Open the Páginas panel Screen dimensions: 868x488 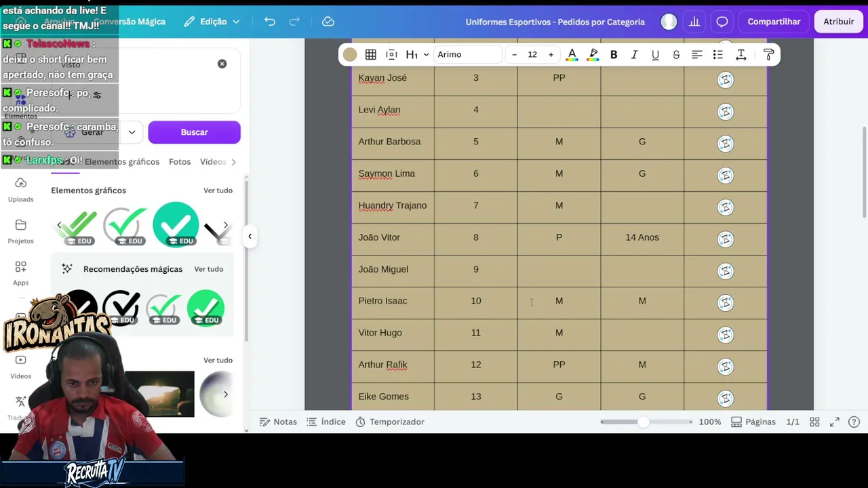(x=753, y=422)
